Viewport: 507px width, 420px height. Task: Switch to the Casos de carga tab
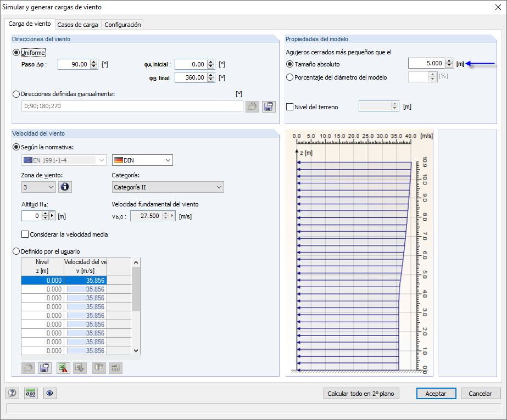click(79, 24)
